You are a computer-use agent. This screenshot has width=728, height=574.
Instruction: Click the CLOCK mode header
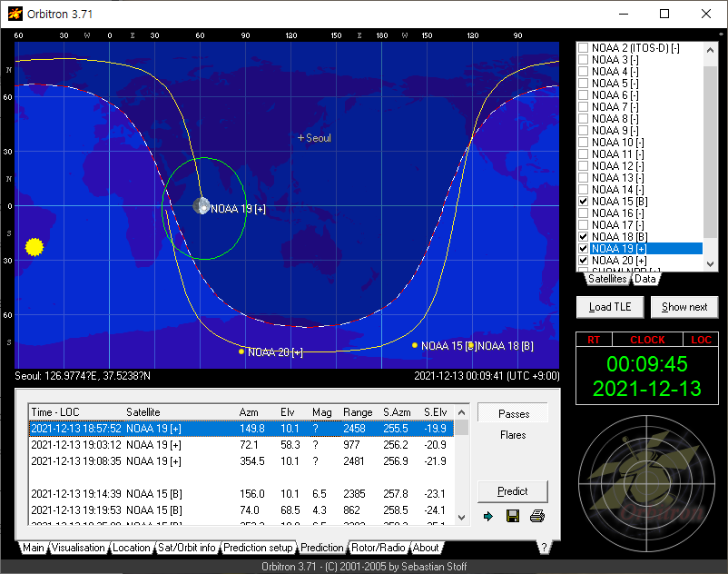648,340
